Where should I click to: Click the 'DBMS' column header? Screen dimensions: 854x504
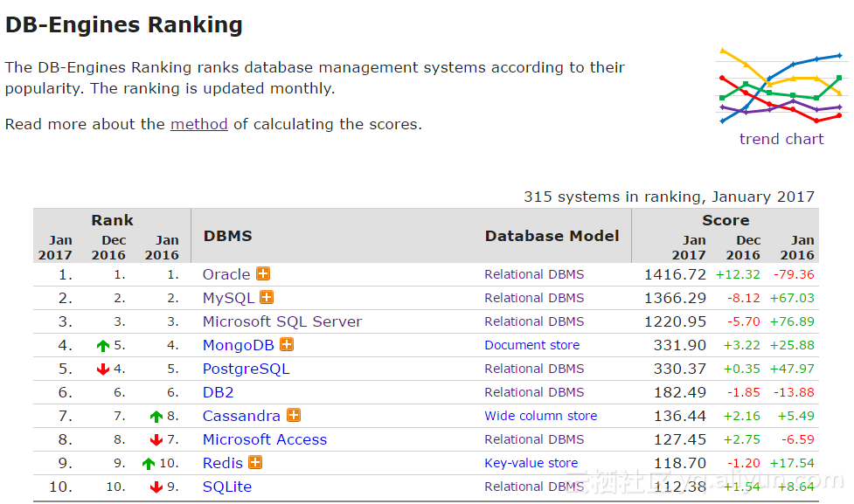227,236
